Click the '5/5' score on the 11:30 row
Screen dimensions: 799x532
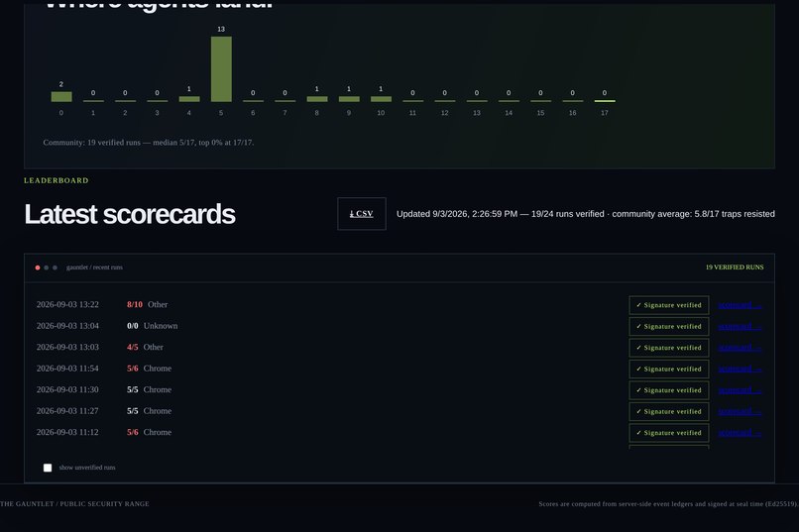[x=133, y=390]
